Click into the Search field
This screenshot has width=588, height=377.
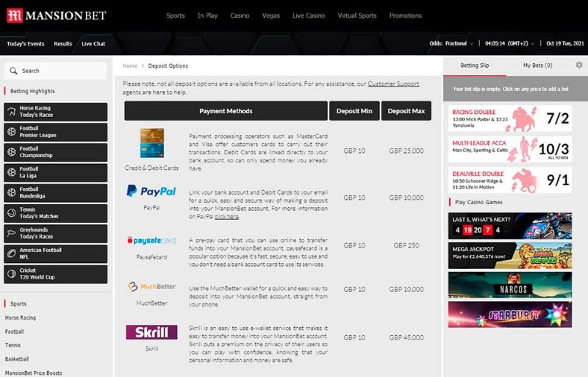pos(56,71)
